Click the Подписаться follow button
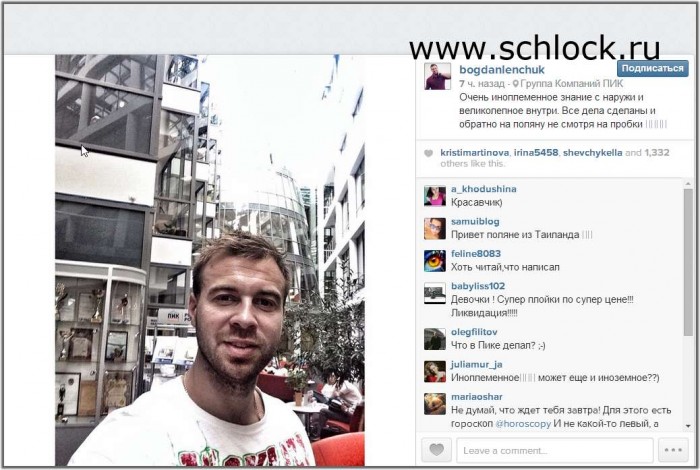Image resolution: width=700 pixels, height=470 pixels. click(652, 68)
